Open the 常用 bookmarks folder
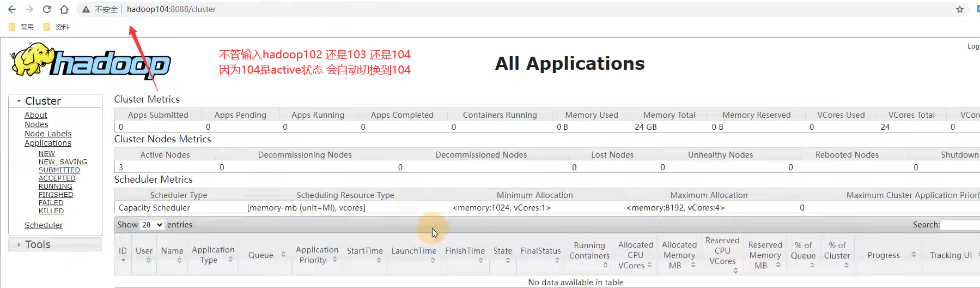The image size is (980, 288). [21, 27]
